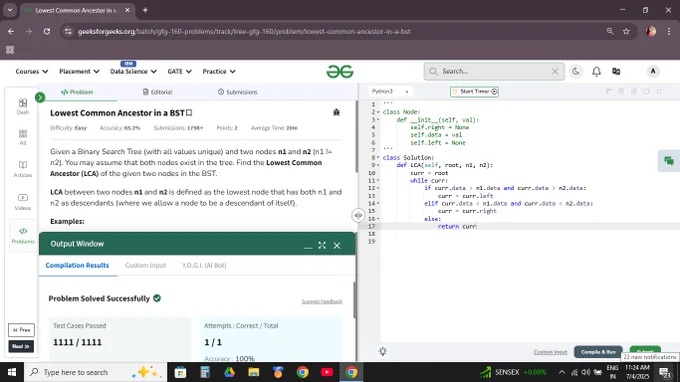Open the Windows notification center
680x382 pixels.
click(x=665, y=372)
